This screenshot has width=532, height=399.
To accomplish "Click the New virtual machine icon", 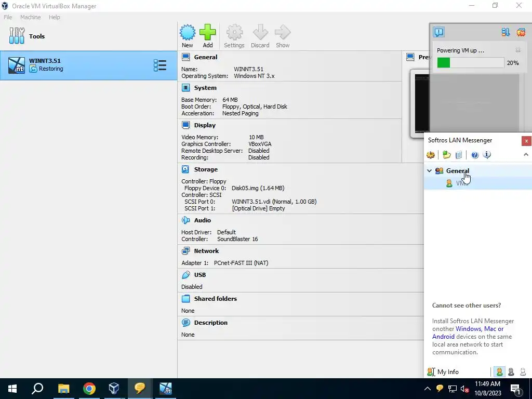I will click(187, 33).
